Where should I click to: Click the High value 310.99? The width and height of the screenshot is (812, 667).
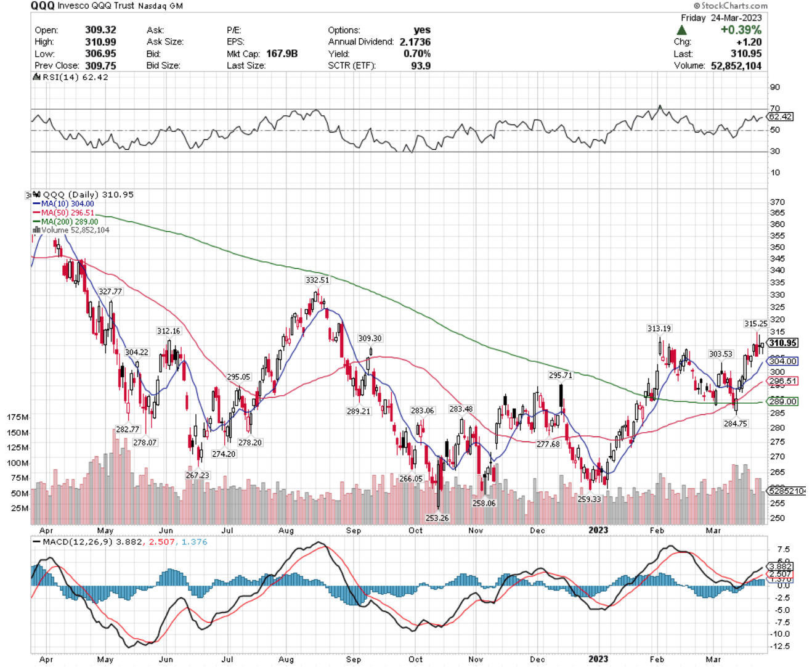click(100, 41)
